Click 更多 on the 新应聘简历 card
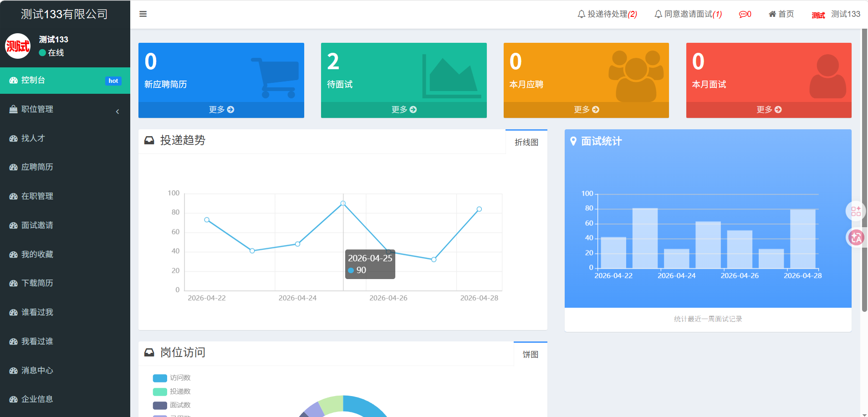Viewport: 868px width, 417px height. point(221,110)
